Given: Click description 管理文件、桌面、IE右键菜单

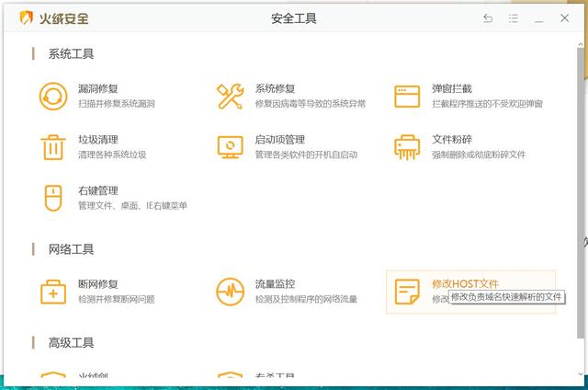Looking at the screenshot, I should click(132, 206).
